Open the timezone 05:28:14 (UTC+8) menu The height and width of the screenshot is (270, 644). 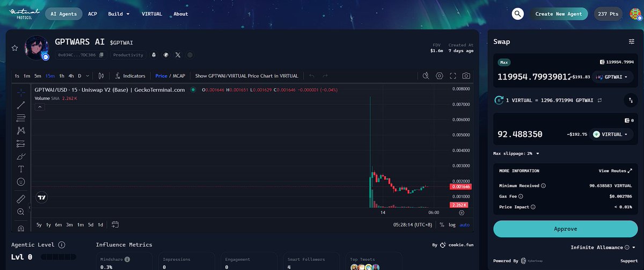pos(413,225)
